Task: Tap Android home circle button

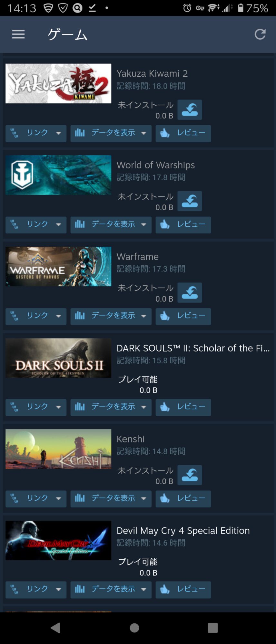Action: 134,628
